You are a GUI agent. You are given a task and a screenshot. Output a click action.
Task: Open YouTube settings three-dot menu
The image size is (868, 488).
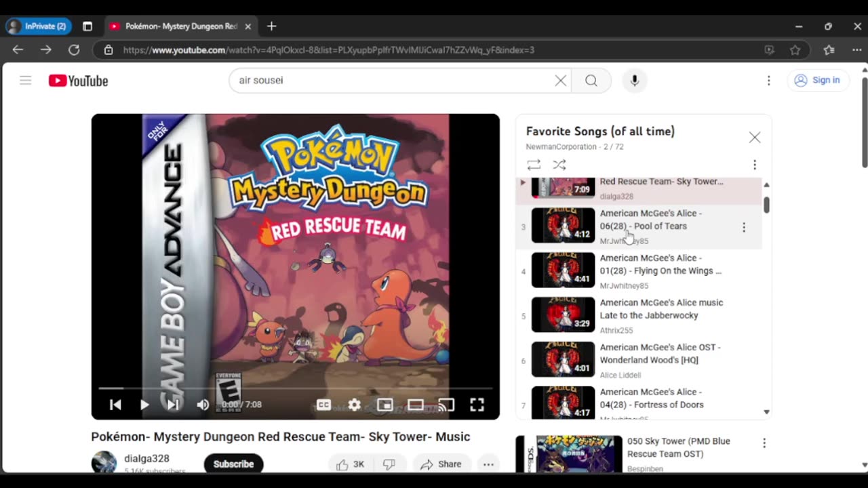click(x=768, y=81)
